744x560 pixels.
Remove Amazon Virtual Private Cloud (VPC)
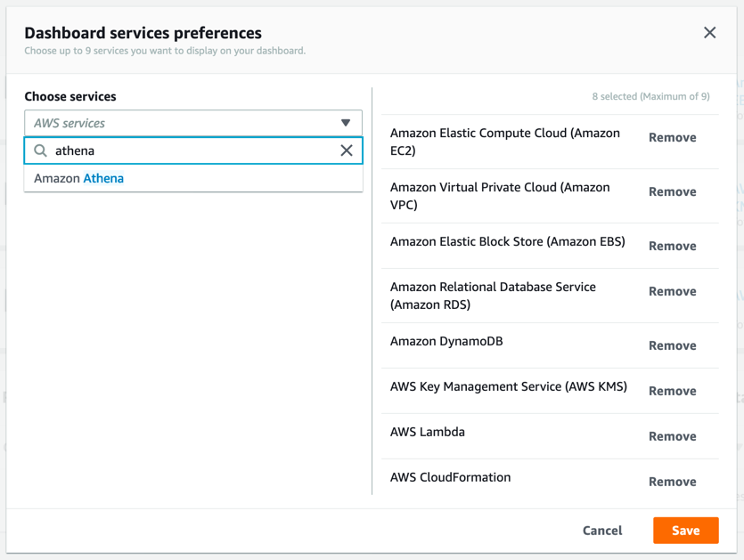point(673,191)
